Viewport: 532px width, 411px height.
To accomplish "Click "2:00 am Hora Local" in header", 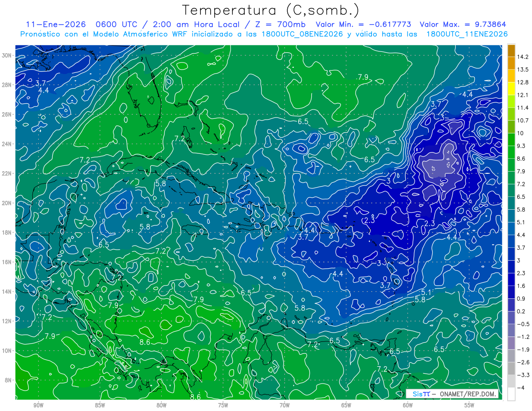I will point(196,24).
